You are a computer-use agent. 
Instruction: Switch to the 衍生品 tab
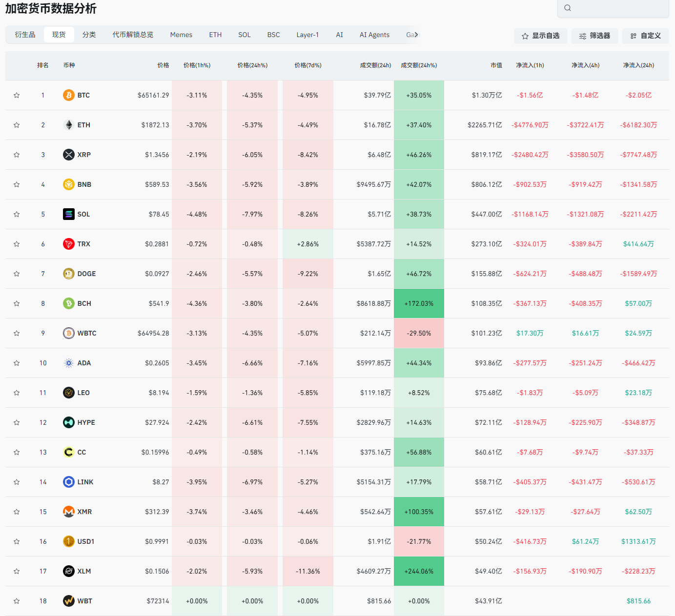coord(25,35)
